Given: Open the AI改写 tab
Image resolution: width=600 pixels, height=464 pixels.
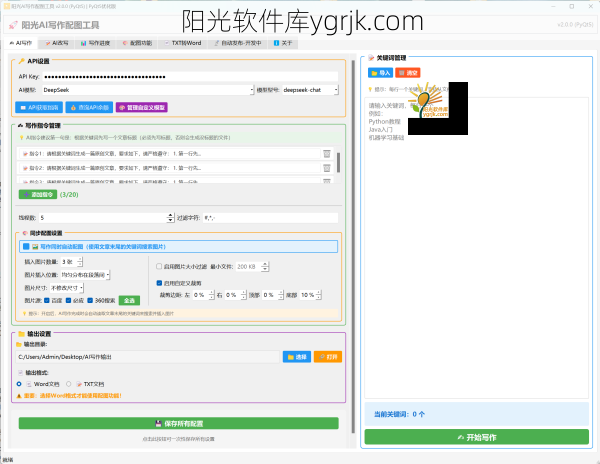Looking at the screenshot, I should pyautogui.click(x=56, y=43).
